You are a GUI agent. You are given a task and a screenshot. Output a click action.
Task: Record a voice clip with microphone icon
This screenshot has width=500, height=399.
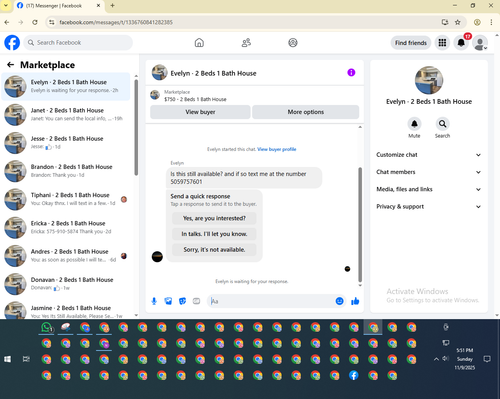click(x=154, y=301)
